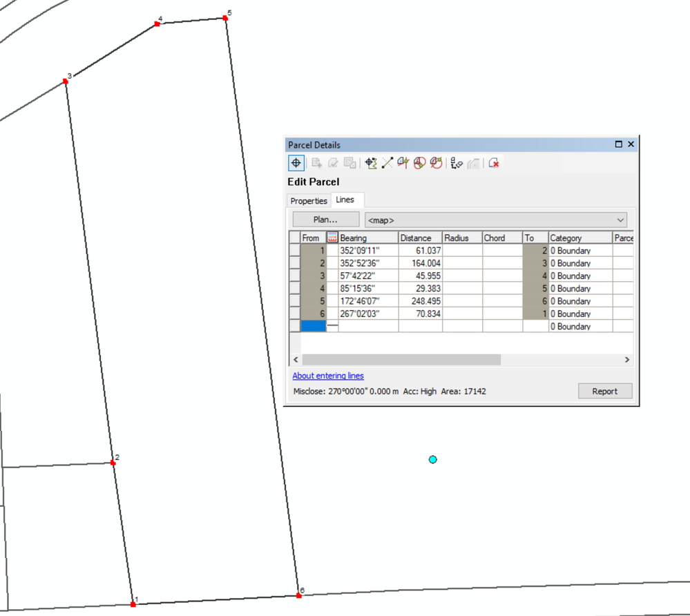This screenshot has width=690, height=616.
Task: Switch to the Properties tab
Action: pos(309,201)
